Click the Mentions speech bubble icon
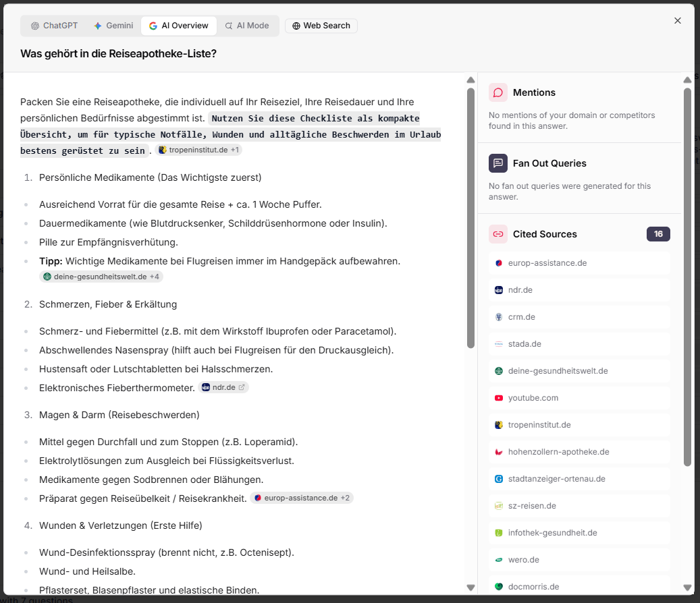Screen dimensions: 700x603 coord(497,93)
